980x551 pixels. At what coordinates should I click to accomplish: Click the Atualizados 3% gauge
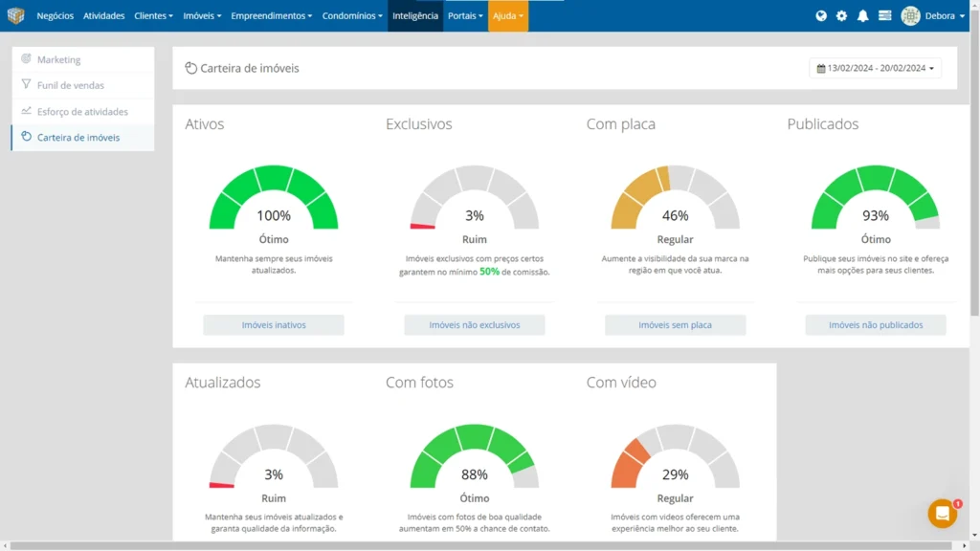pos(274,456)
